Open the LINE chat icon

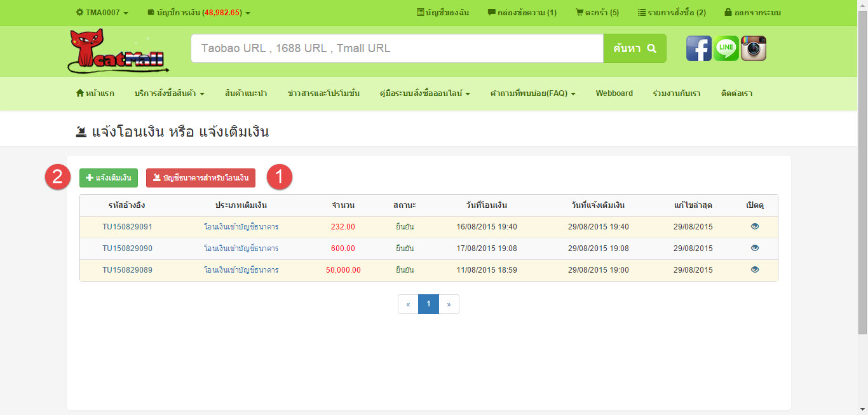pyautogui.click(x=726, y=48)
